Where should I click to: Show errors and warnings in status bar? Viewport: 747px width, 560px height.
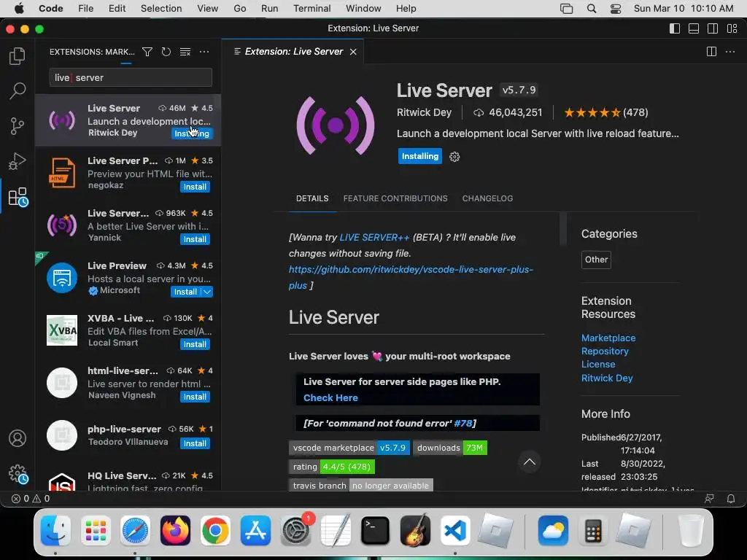(31, 499)
